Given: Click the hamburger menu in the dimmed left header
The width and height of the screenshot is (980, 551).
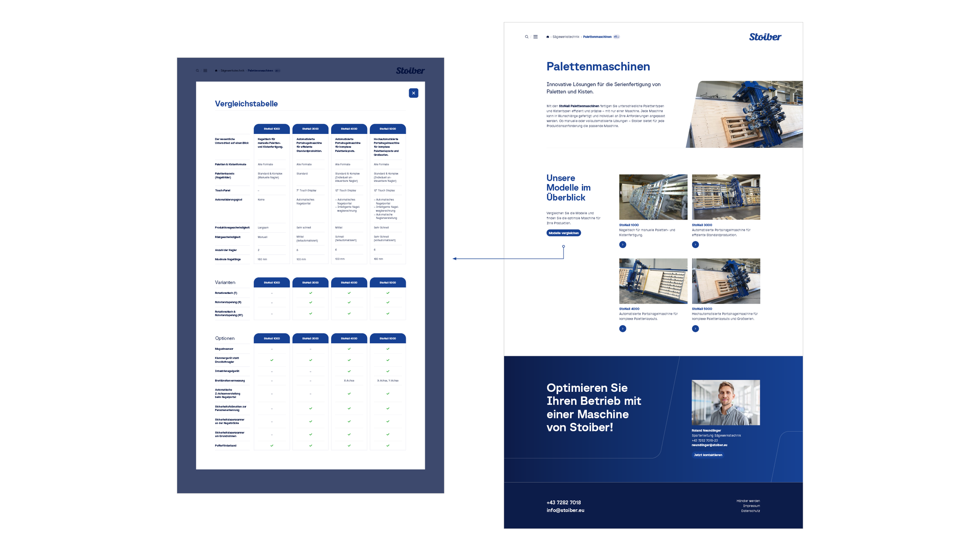Looking at the screenshot, I should pyautogui.click(x=205, y=71).
